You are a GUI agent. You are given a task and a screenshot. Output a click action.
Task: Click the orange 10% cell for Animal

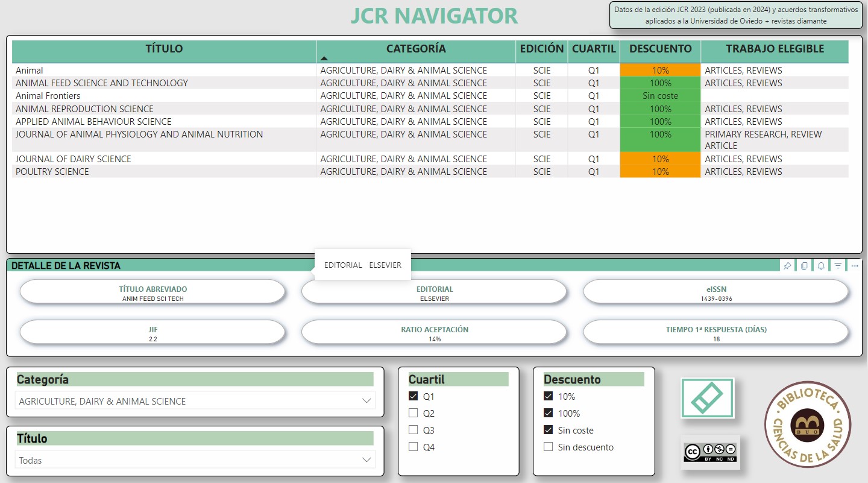(x=660, y=71)
